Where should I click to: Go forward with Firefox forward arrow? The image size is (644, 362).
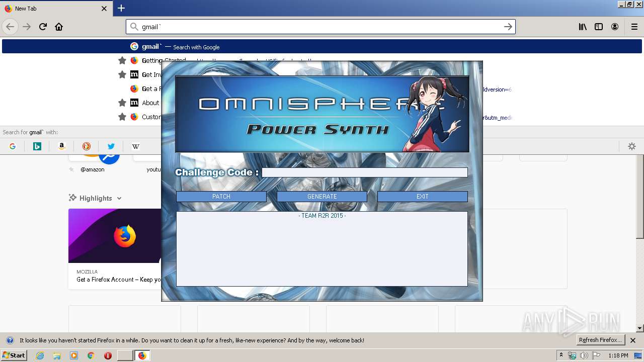(27, 27)
